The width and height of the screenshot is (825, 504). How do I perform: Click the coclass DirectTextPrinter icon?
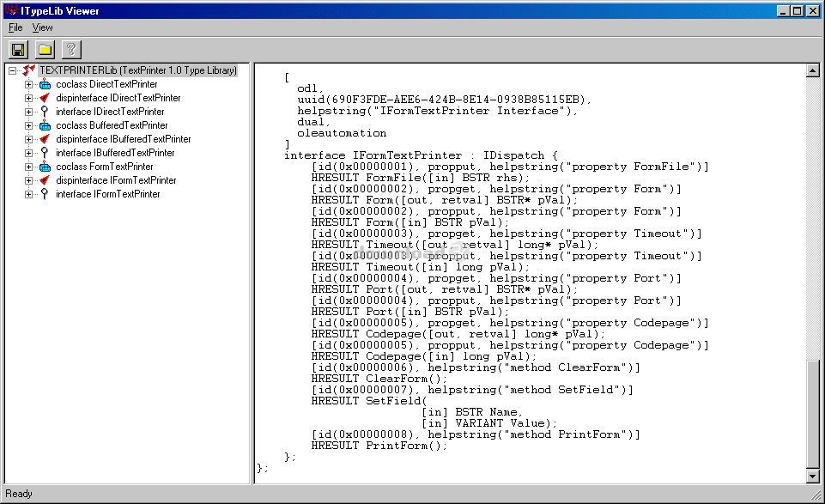(45, 84)
